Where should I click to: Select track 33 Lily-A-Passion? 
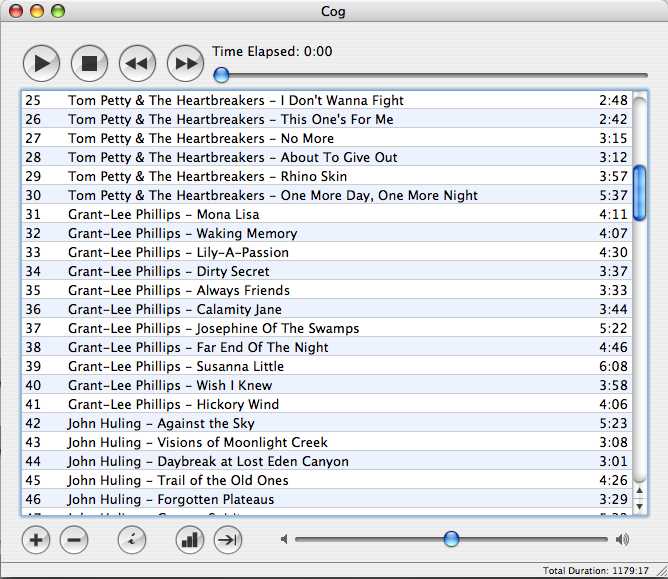click(x=327, y=252)
